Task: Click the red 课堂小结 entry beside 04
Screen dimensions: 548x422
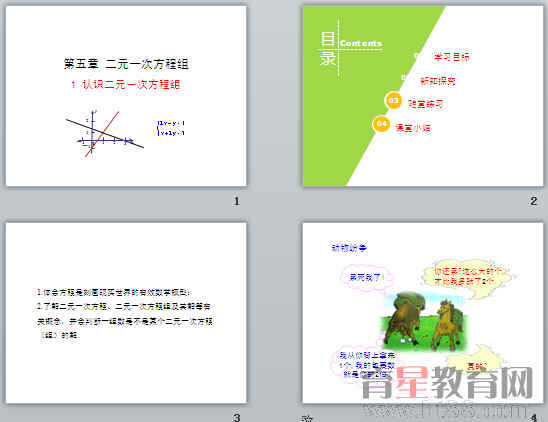Action: [413, 128]
